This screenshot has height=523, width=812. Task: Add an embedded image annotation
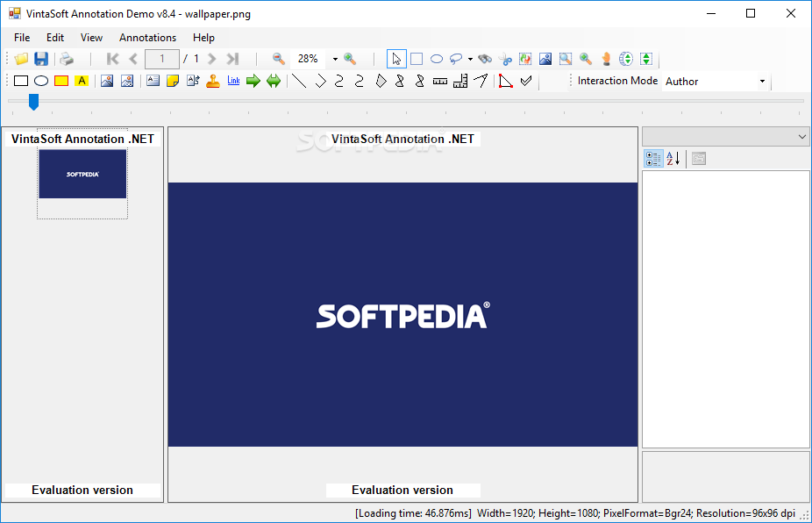(x=107, y=81)
